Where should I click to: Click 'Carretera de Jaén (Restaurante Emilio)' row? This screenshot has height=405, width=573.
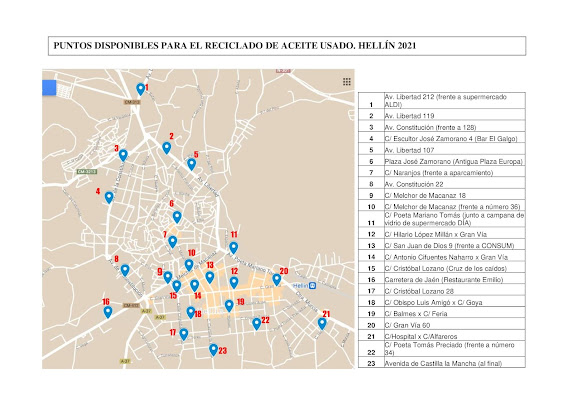coord(442,279)
